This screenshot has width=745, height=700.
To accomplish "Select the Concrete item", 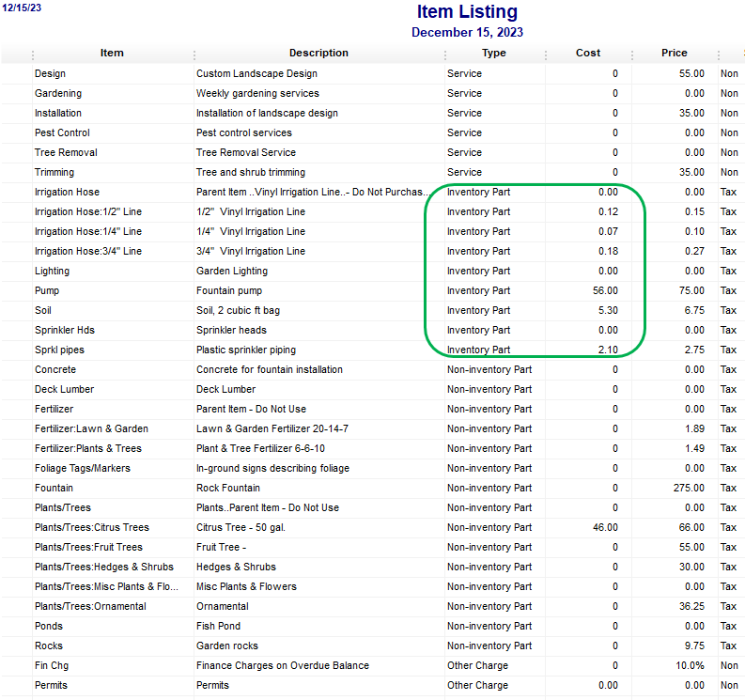I will [x=55, y=369].
